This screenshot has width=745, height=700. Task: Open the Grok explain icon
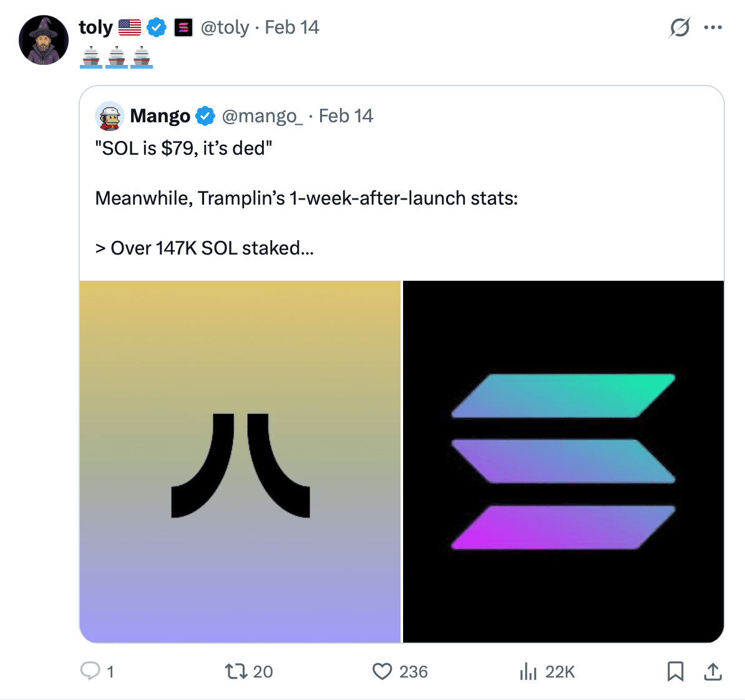tap(679, 27)
